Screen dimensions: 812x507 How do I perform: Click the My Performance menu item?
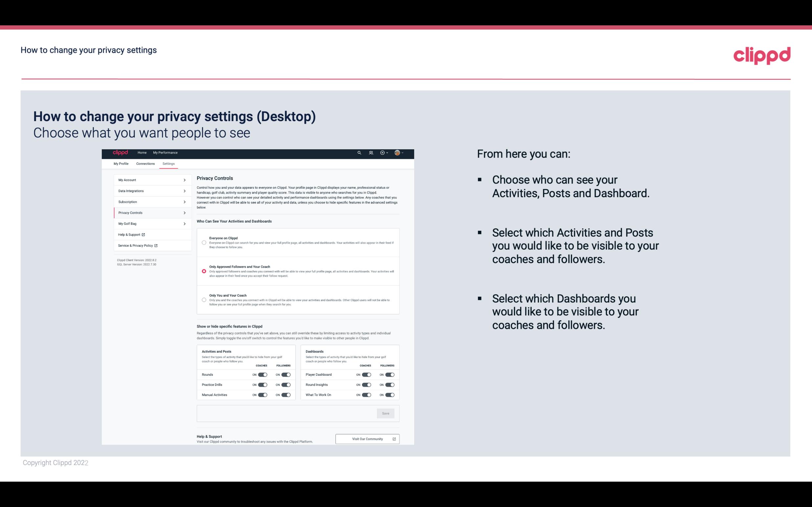[x=166, y=152]
